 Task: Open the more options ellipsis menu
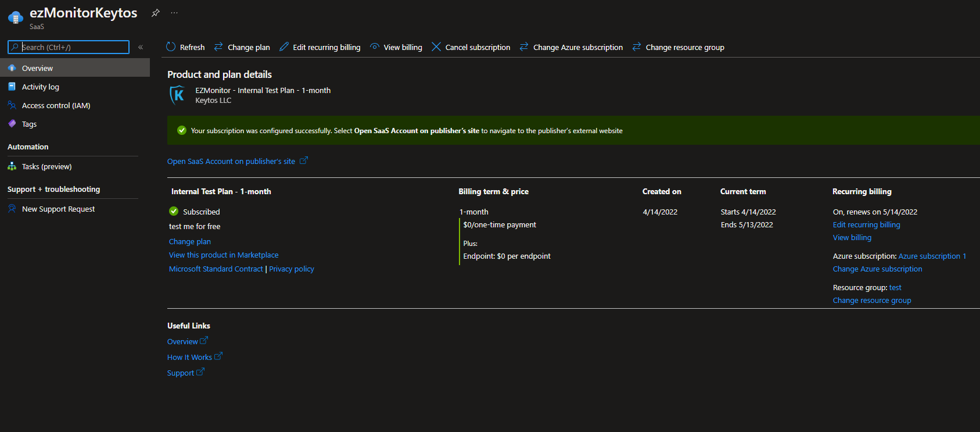(174, 13)
